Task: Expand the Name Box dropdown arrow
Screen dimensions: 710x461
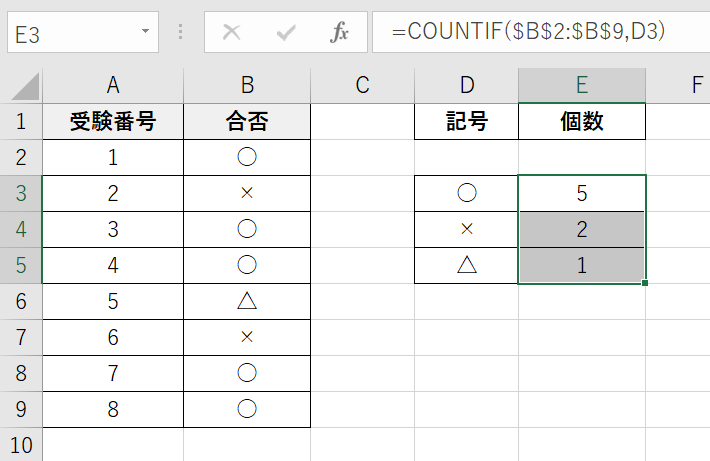Action: tap(145, 32)
